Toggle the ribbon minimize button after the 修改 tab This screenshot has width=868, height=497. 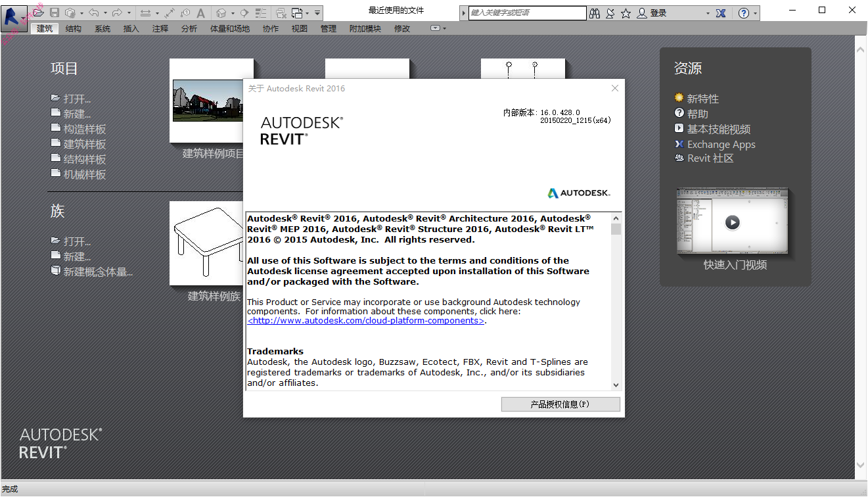coord(435,28)
